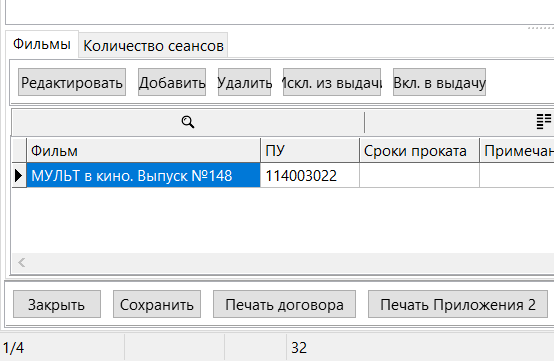Open the Количество сеансов tab
Image resolution: width=554 pixels, height=361 pixels.
click(153, 46)
